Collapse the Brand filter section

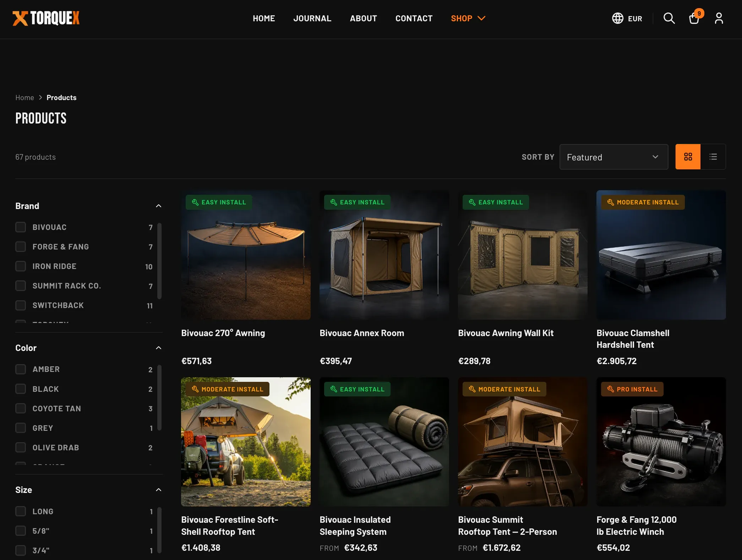point(159,206)
